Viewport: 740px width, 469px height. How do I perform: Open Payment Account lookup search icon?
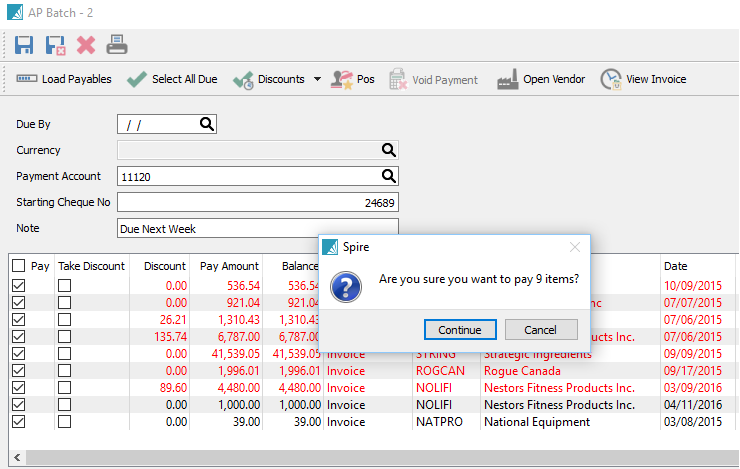click(388, 176)
